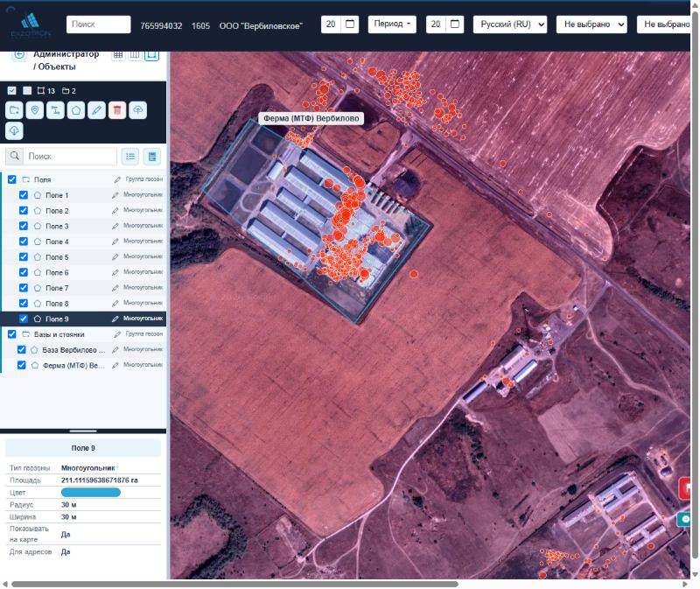Screen dimensions: 700x589
Task: Uncheck the Поле 7 checkbox
Action: point(24,288)
